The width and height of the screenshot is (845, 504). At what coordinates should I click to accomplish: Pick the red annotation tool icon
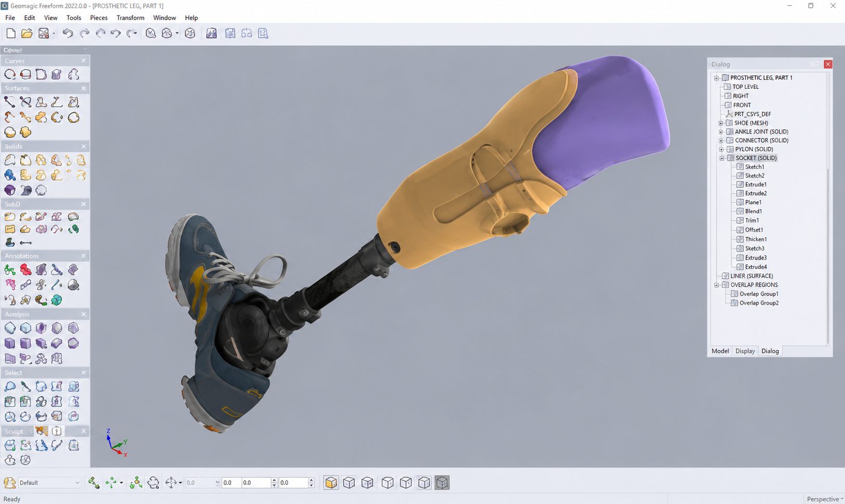coord(25,269)
